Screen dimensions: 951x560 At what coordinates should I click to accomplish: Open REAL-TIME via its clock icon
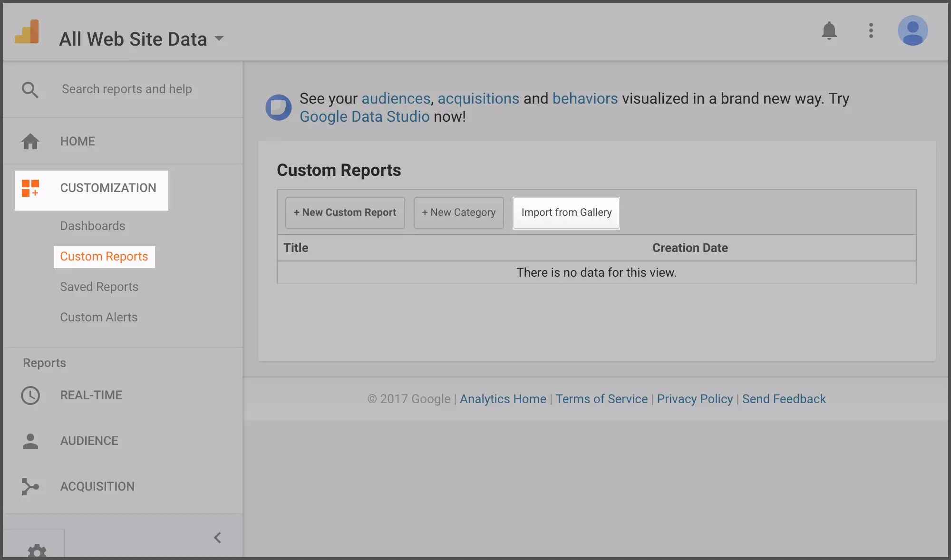pyautogui.click(x=30, y=395)
